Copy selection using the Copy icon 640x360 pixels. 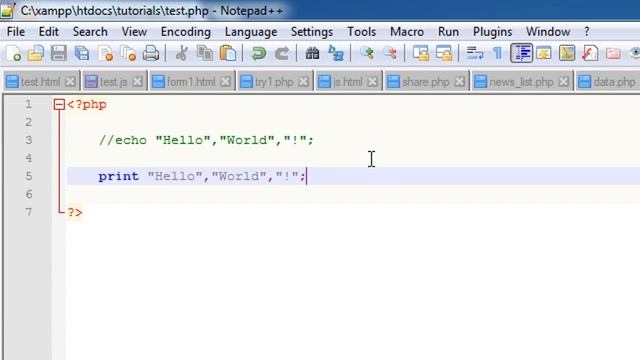tap(204, 53)
